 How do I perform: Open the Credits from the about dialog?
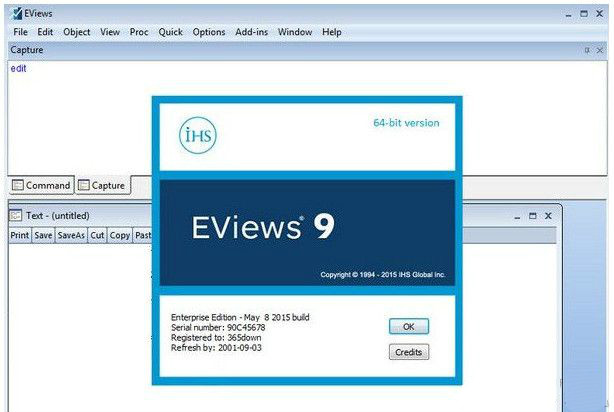(409, 352)
